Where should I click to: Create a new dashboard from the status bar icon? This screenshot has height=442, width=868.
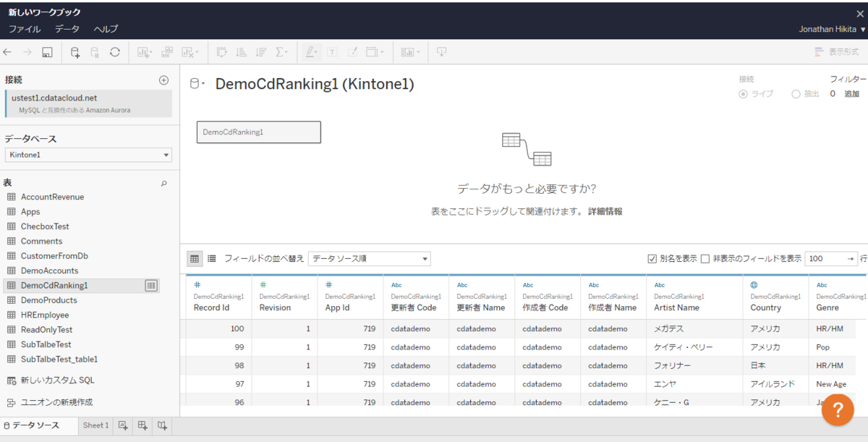pyautogui.click(x=142, y=425)
